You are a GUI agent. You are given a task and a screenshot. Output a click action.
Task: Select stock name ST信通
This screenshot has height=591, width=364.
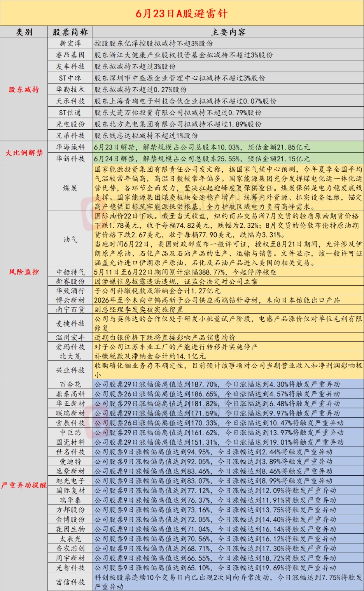coord(70,113)
